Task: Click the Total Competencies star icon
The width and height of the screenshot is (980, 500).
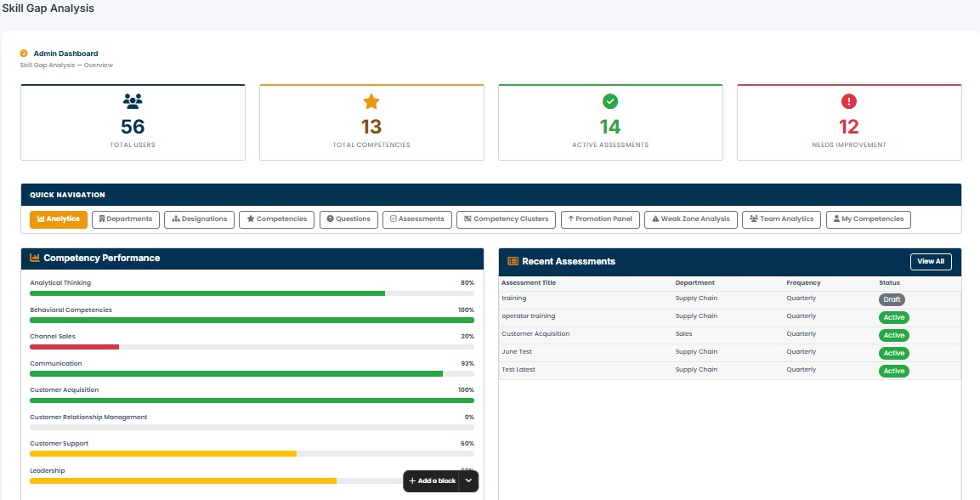Action: click(x=371, y=101)
